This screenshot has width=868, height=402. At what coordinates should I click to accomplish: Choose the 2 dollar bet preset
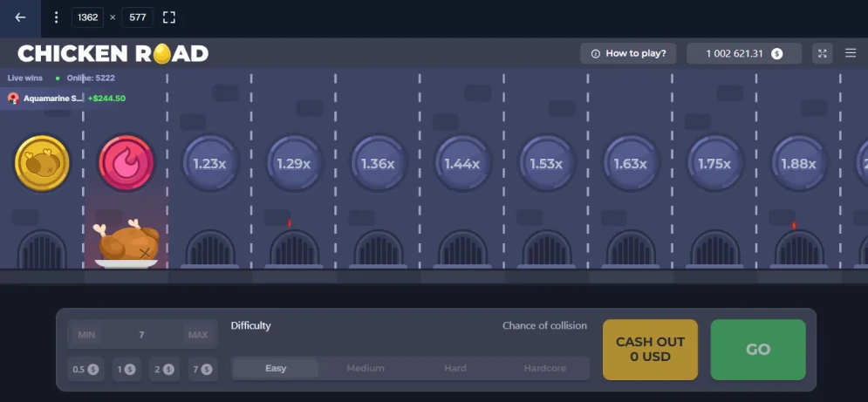click(164, 369)
